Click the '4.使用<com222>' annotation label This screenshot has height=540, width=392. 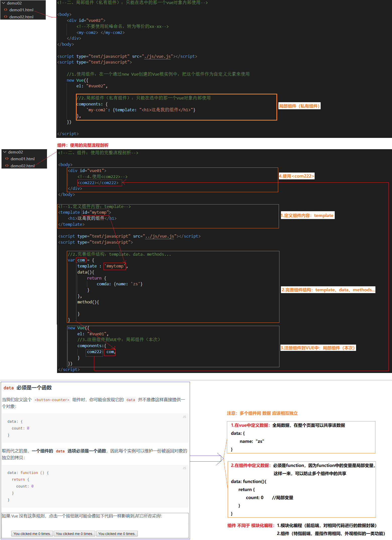click(x=297, y=176)
